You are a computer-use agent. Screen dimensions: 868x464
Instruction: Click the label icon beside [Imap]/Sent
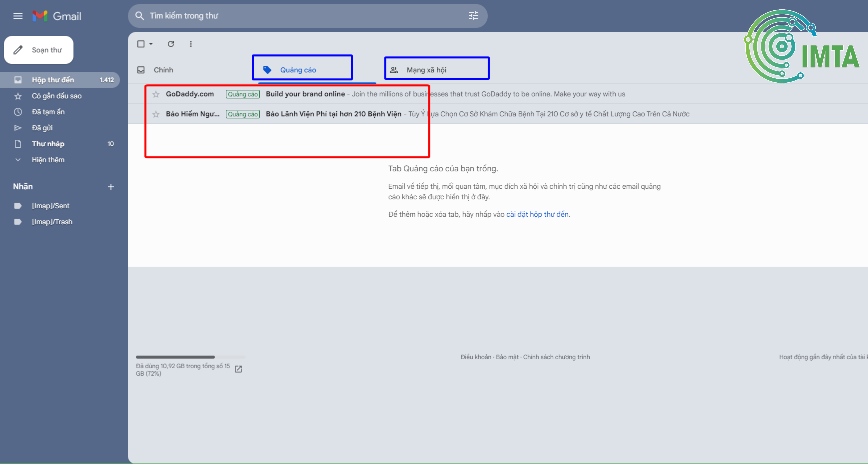[x=18, y=206]
